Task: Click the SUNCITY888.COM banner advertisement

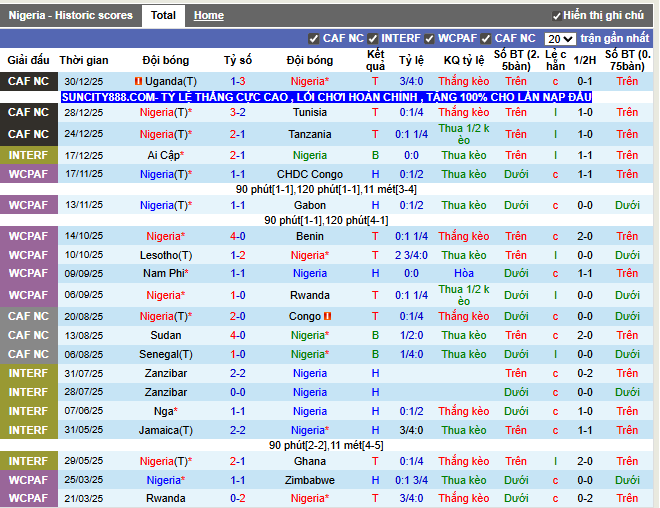Action: (327, 97)
